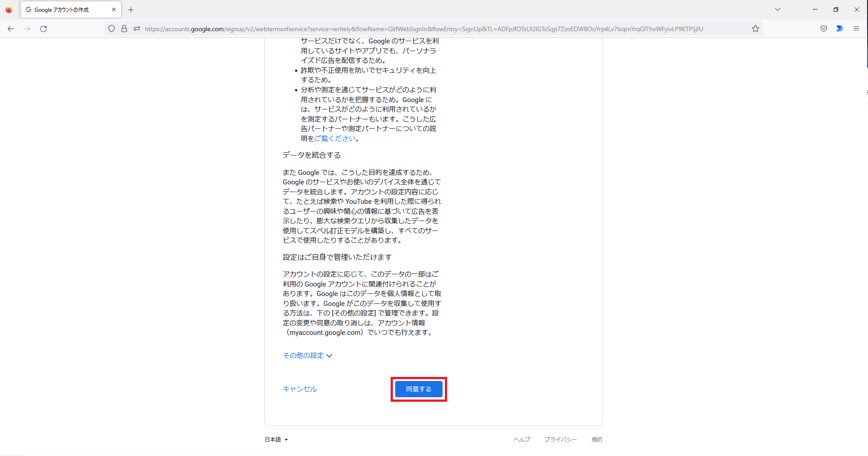Click the address bar URL

(x=424, y=29)
